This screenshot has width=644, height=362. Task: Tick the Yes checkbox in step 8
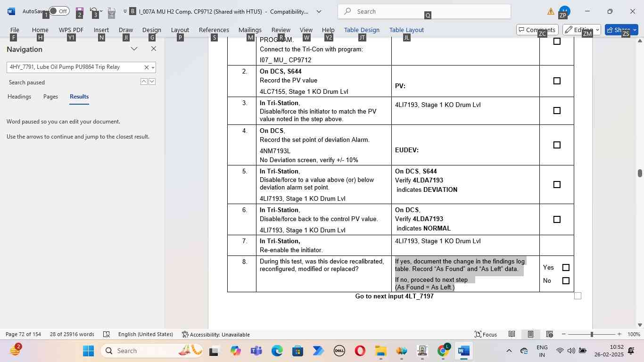566,268
